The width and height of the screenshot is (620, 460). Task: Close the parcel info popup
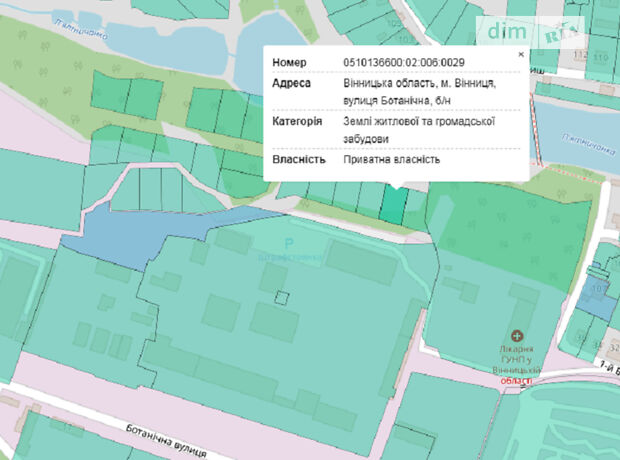tap(520, 55)
